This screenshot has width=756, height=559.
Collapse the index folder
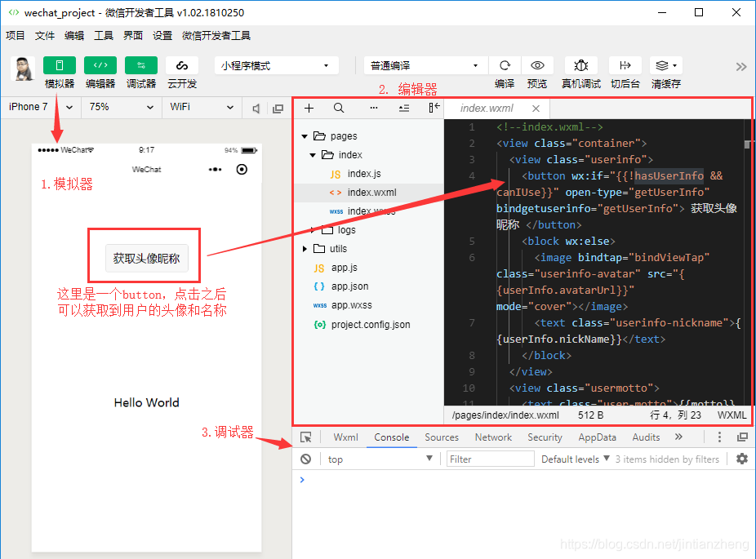313,155
